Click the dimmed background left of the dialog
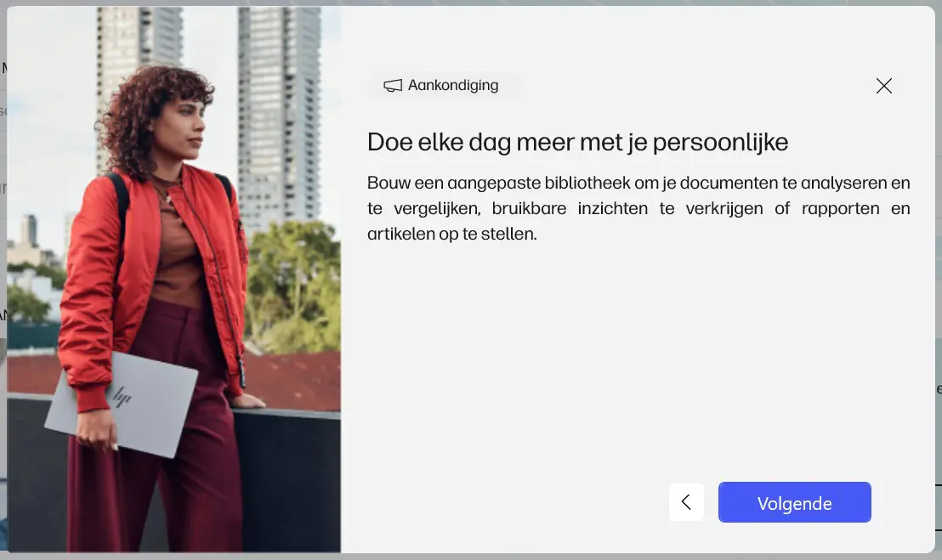Screen dimensions: 942x560 click(3, 240)
